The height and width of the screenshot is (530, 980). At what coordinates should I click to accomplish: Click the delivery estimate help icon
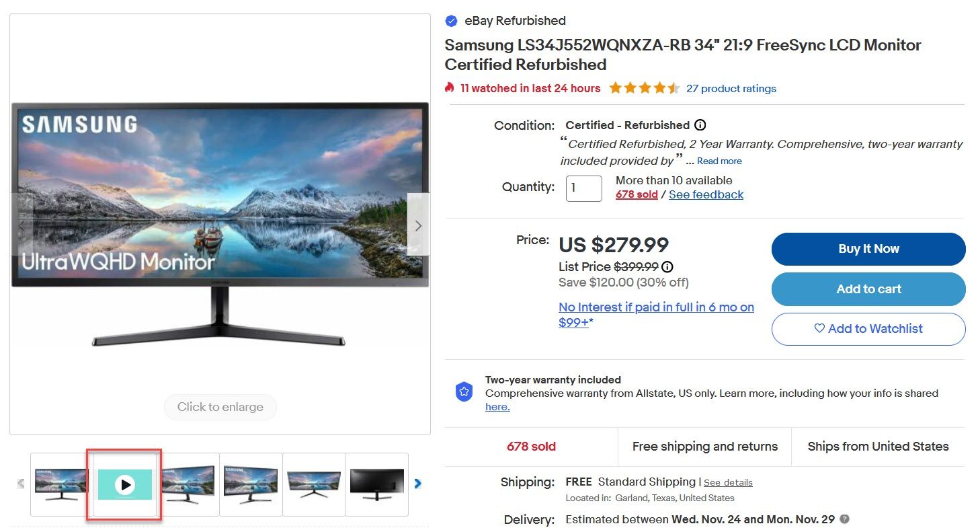tap(845, 519)
